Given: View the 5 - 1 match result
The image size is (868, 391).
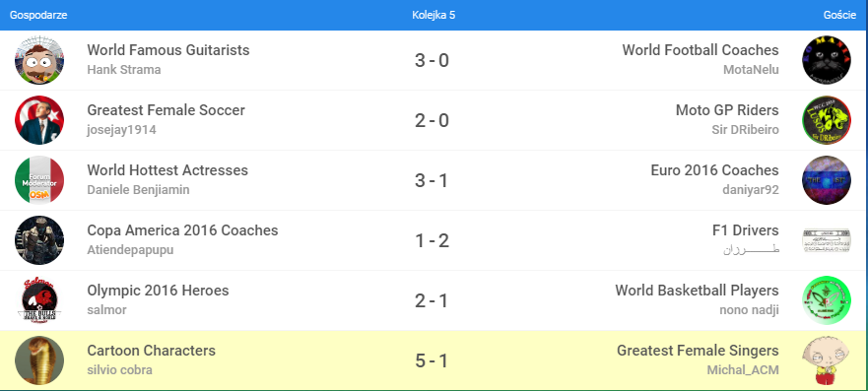Looking at the screenshot, I should [x=432, y=360].
